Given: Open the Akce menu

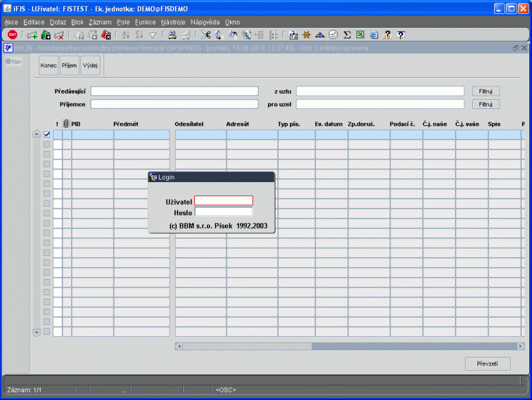Looking at the screenshot, I should click(11, 23).
